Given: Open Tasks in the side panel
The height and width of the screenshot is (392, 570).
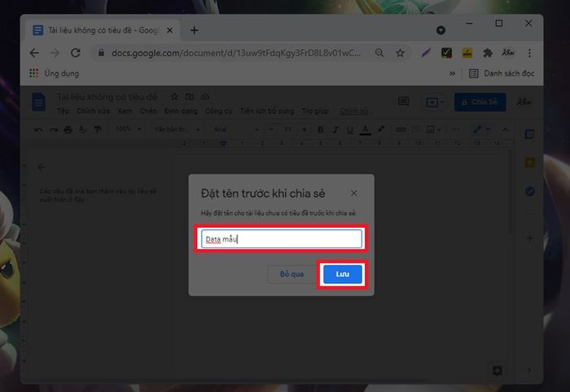Looking at the screenshot, I should tap(529, 191).
